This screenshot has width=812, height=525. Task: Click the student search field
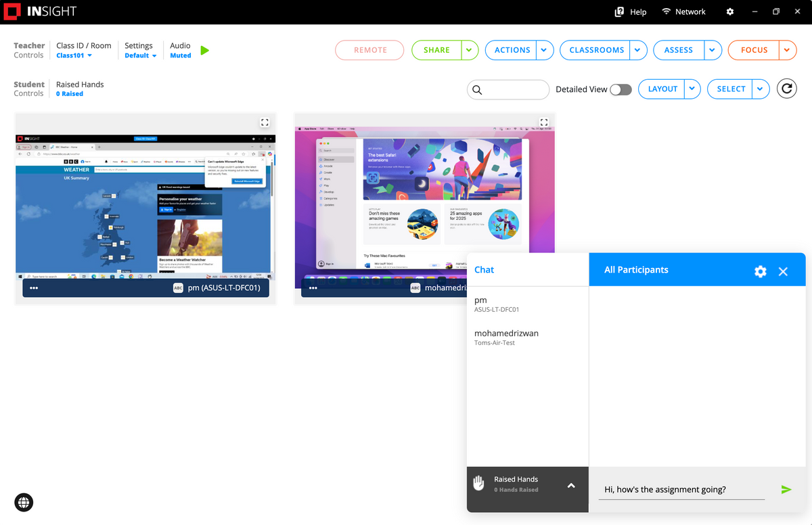[508, 89]
